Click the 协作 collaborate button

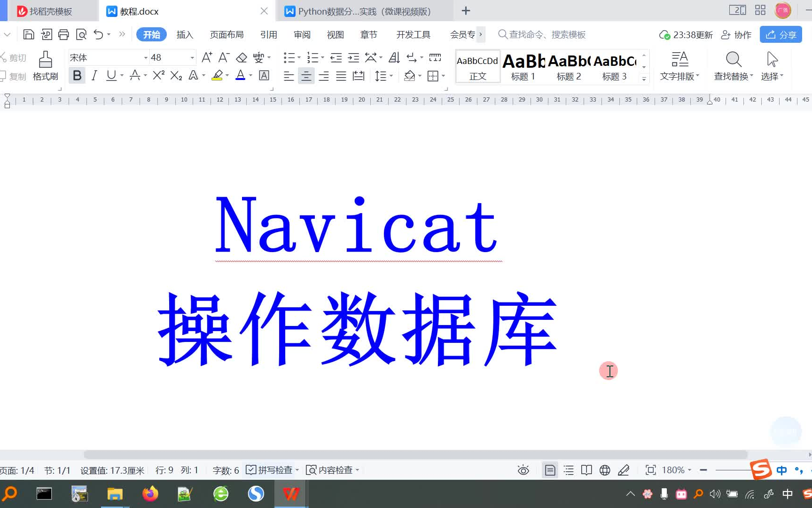[736, 34]
